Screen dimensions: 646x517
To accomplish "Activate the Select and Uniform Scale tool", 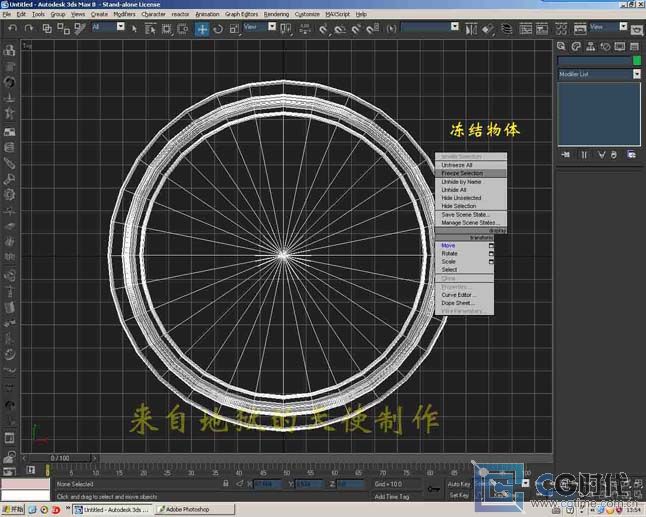I will [x=234, y=28].
